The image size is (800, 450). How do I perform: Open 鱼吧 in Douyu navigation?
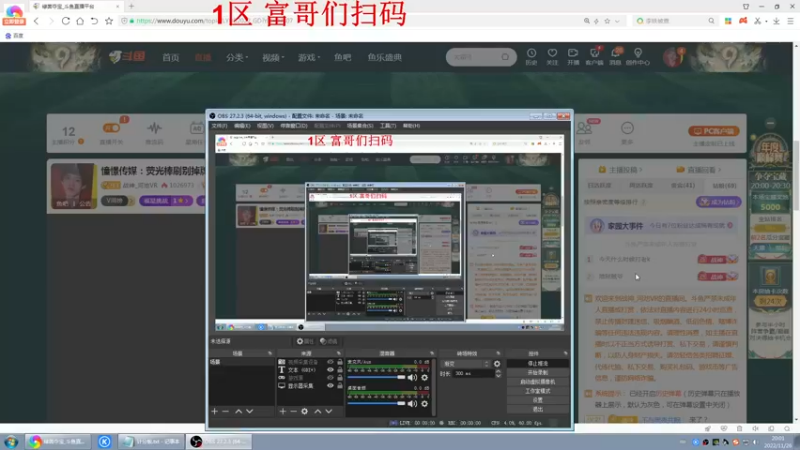point(342,58)
